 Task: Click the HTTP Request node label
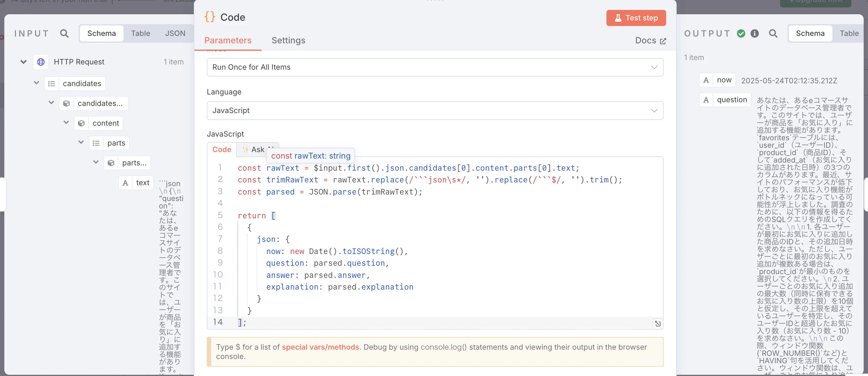click(79, 62)
